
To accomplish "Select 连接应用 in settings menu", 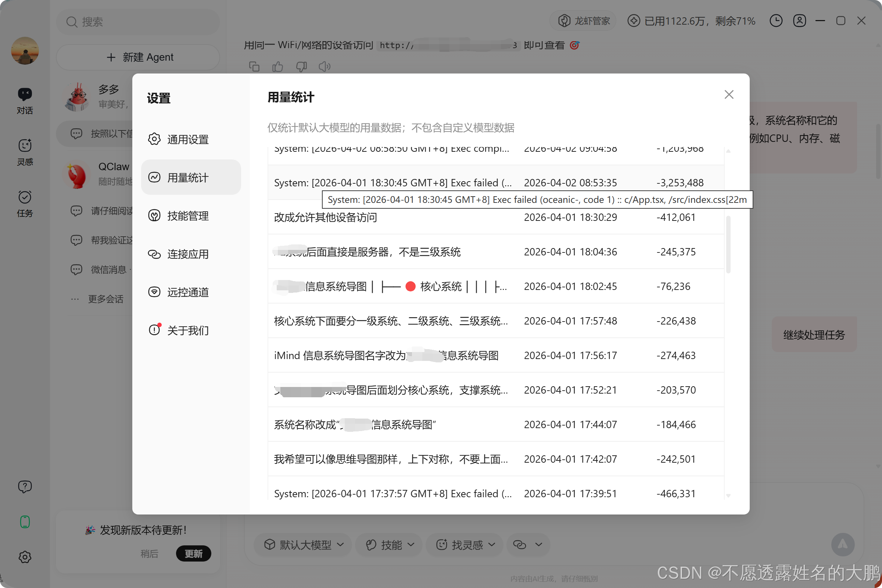I will pos(190,254).
